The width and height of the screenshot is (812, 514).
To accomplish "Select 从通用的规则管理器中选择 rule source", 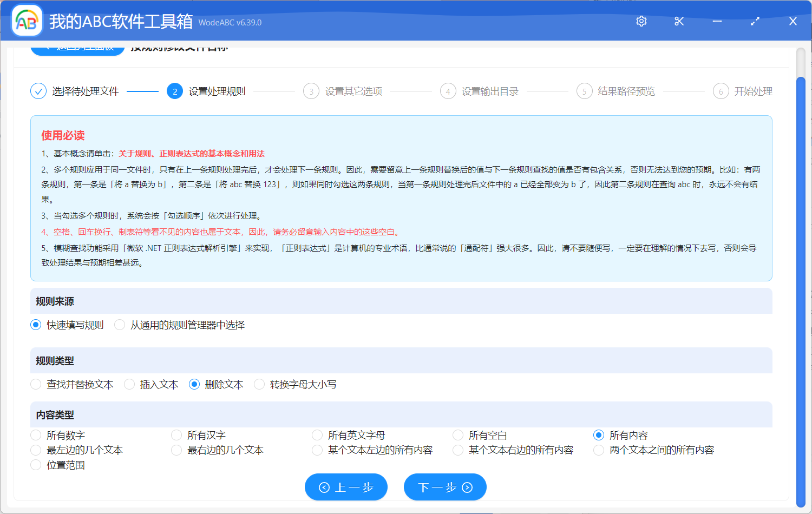I will 119,325.
